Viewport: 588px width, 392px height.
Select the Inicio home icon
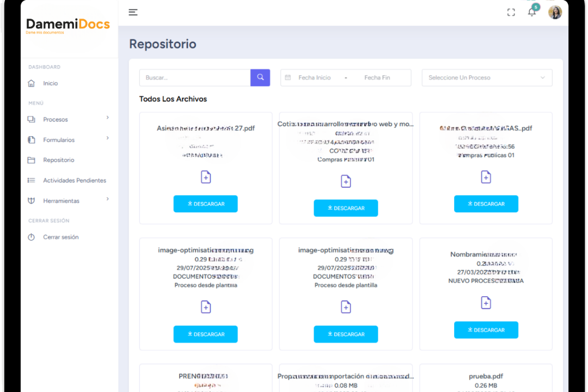32,83
